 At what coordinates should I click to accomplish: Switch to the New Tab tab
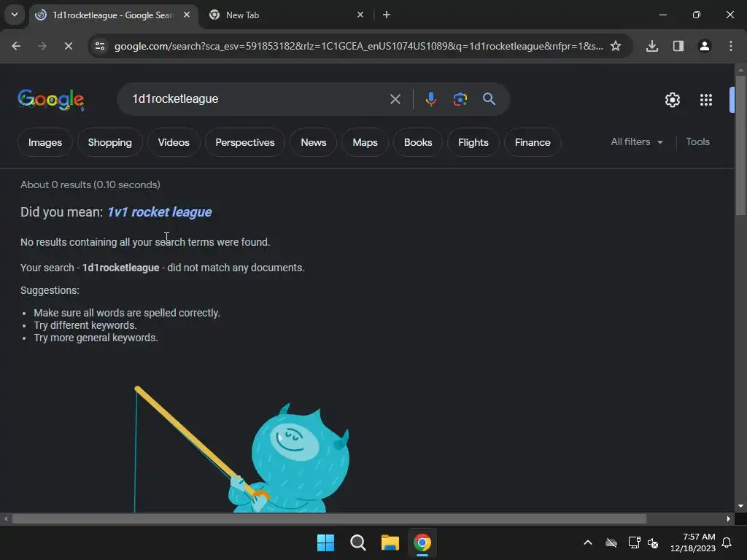coord(286,15)
